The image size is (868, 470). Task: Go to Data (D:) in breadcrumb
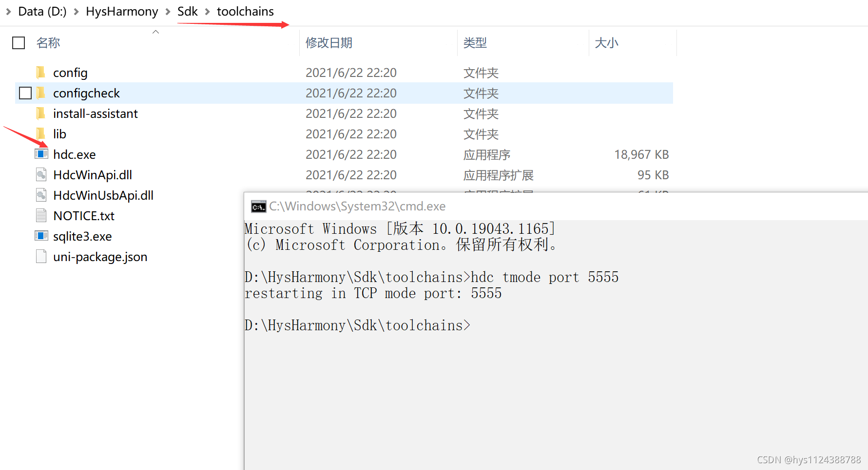pyautogui.click(x=42, y=11)
